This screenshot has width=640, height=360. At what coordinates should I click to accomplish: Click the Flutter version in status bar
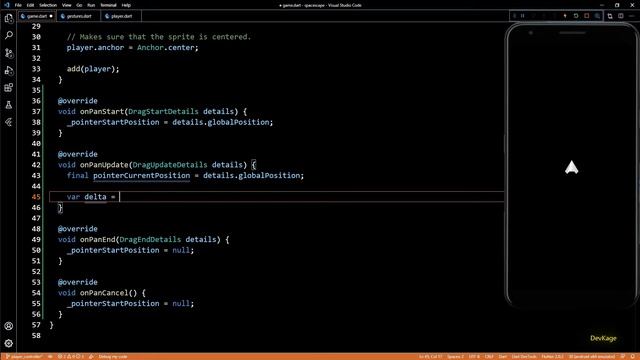coord(552,356)
